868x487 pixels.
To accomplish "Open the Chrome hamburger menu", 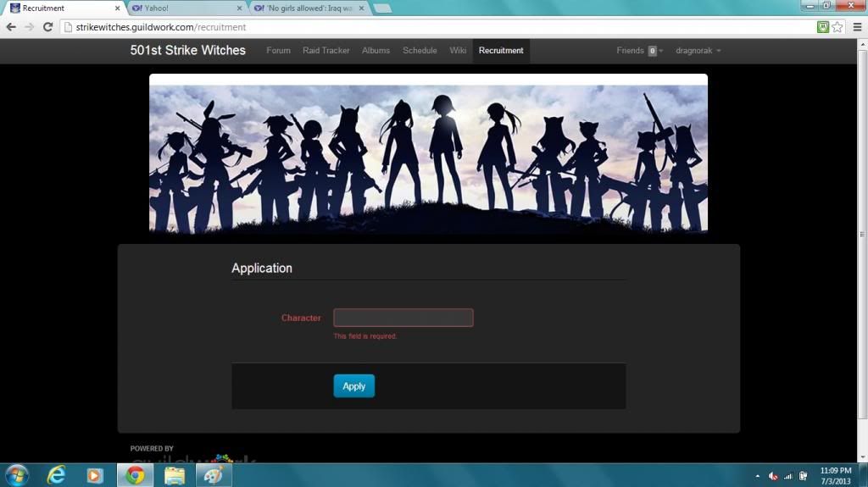I will 855,27.
